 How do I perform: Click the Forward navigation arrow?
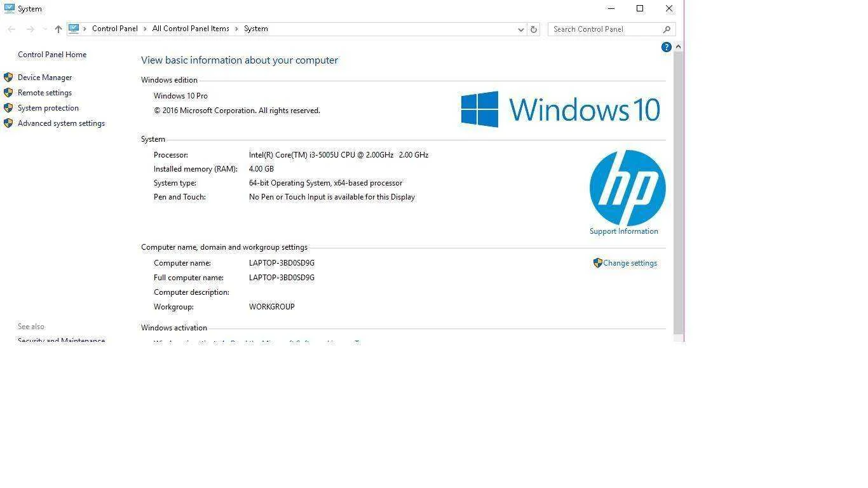click(30, 29)
